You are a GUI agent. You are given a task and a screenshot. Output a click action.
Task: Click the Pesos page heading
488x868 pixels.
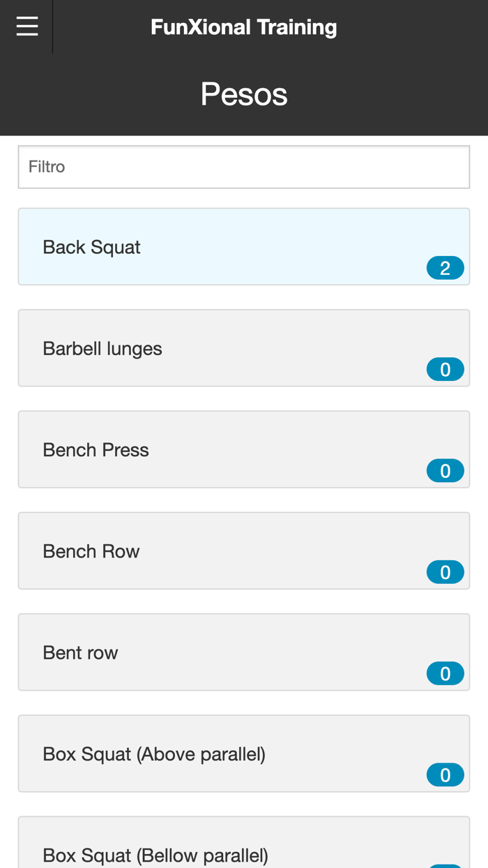coord(244,94)
